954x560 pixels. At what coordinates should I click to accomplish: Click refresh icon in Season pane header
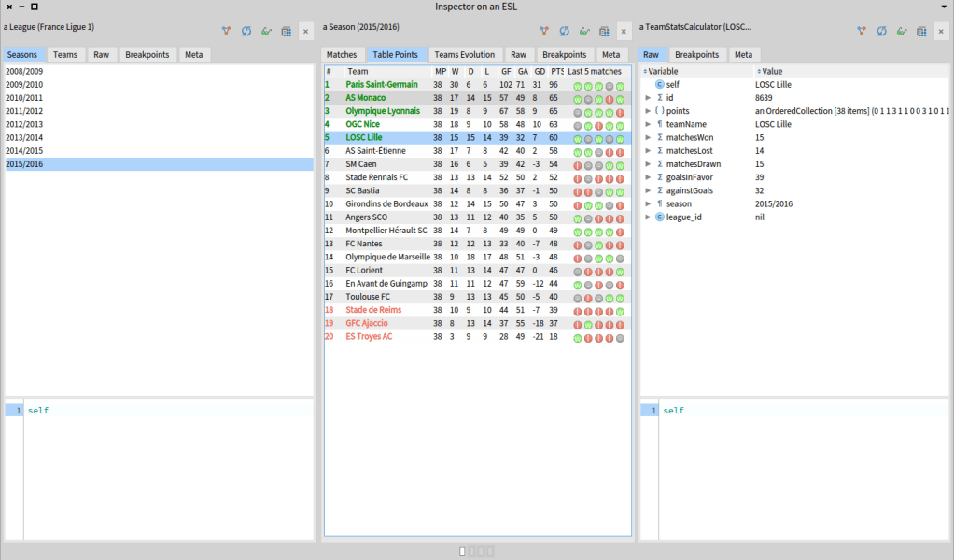(x=564, y=31)
